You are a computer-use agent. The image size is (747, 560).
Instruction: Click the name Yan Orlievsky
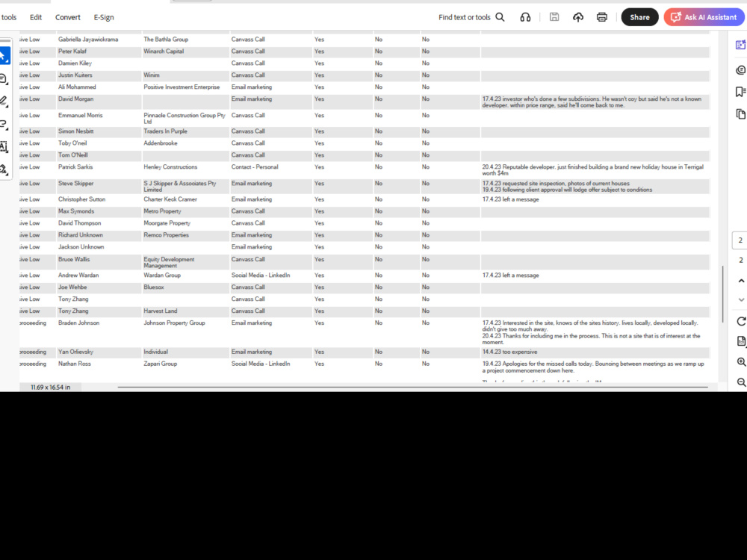coord(75,352)
